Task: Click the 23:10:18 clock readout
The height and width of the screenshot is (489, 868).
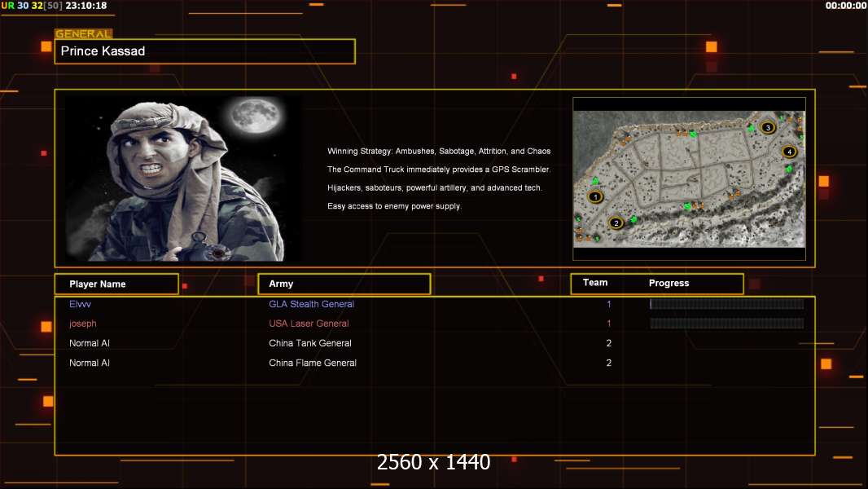Action: (86, 6)
